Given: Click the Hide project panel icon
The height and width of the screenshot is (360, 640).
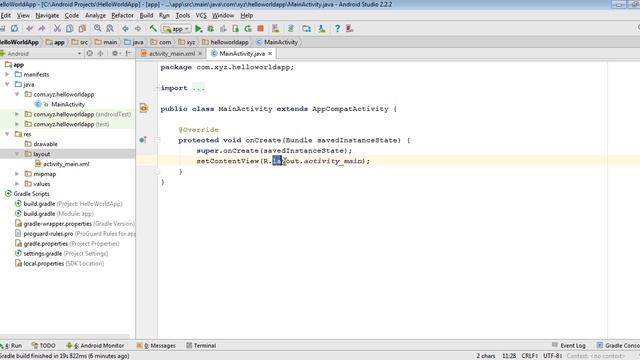Looking at the screenshot, I should (128, 53).
